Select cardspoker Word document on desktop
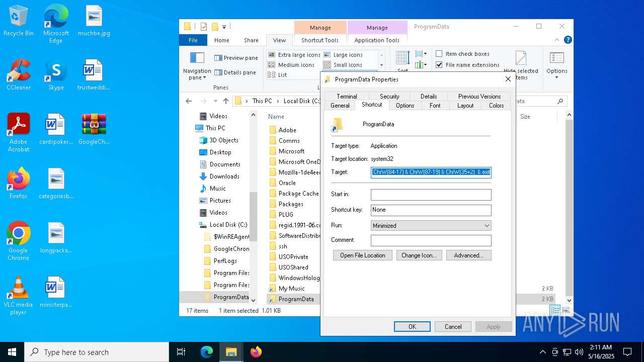The width and height of the screenshot is (644, 362). (x=56, y=130)
